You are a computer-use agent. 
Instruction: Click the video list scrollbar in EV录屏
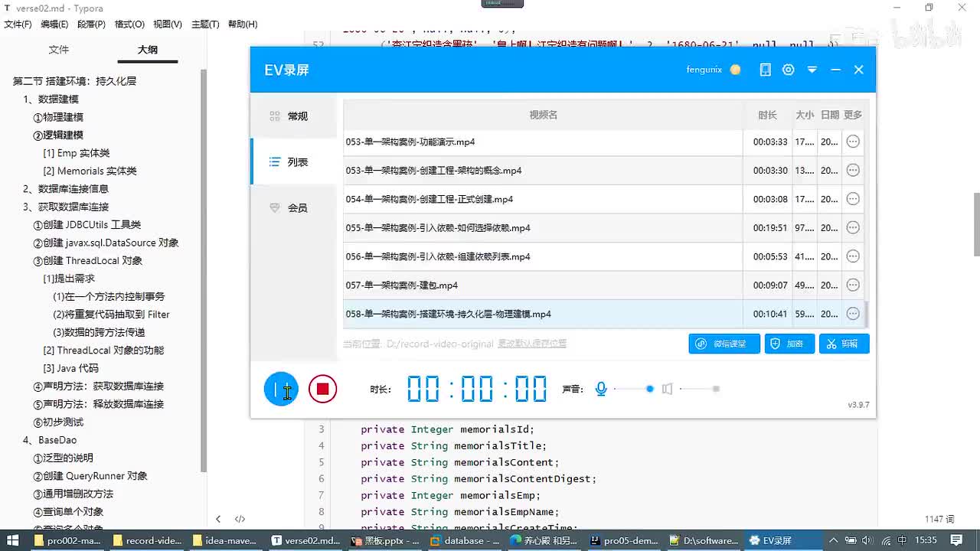coord(867,314)
